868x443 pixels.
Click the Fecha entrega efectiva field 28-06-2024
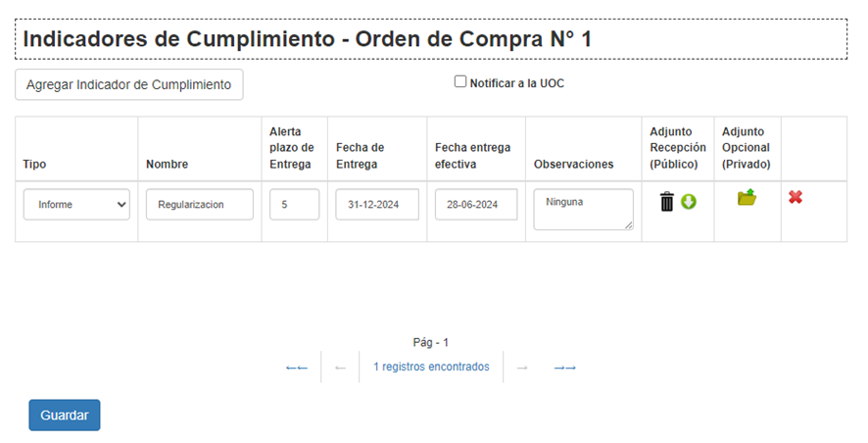point(476,205)
